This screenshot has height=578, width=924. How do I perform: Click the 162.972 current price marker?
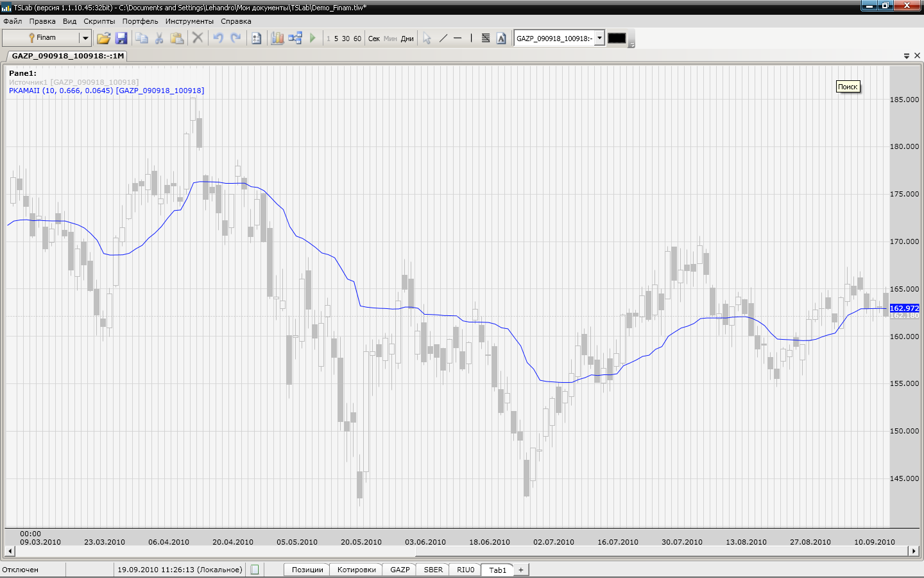click(x=904, y=308)
